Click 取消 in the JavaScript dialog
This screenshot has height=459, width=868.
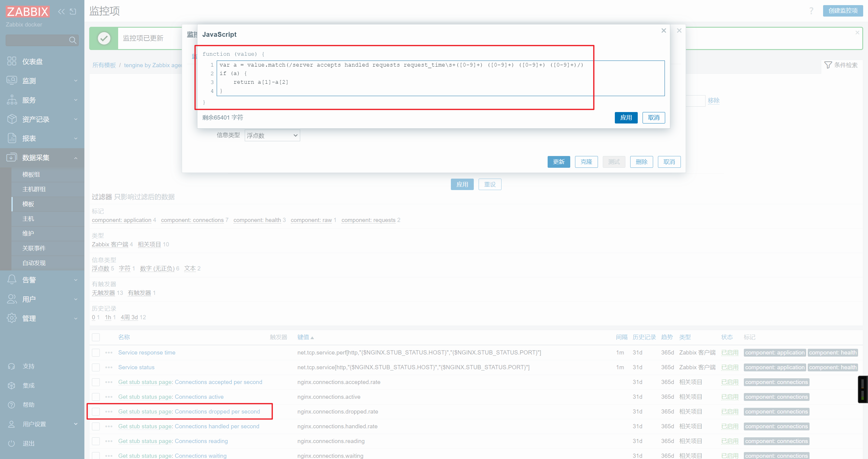(654, 117)
